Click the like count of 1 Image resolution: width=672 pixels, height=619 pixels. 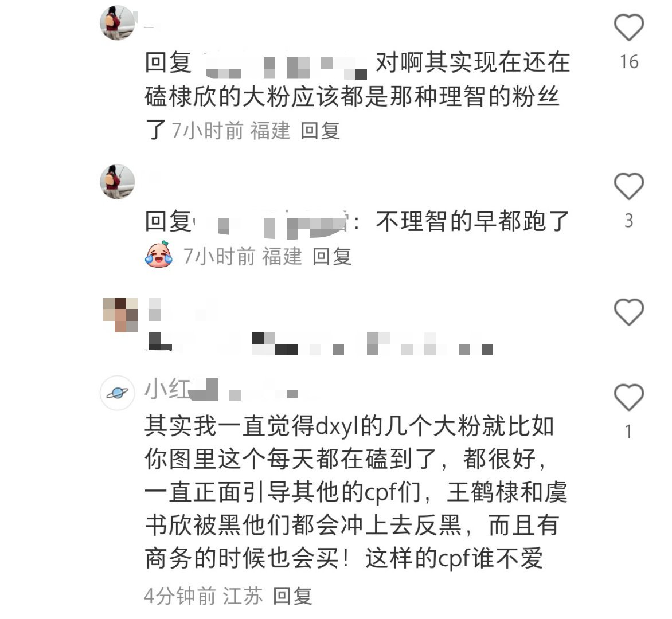(x=629, y=432)
